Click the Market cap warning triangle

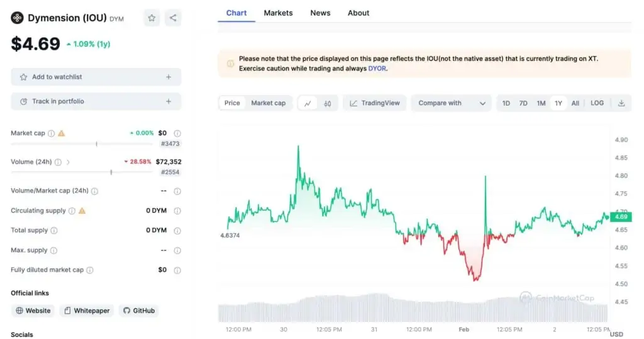[62, 133]
